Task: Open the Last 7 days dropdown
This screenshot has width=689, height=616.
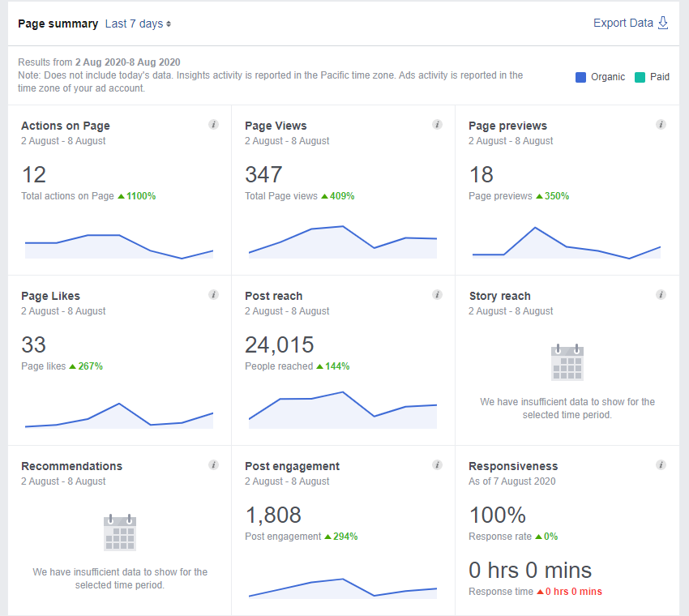Action: coord(138,24)
